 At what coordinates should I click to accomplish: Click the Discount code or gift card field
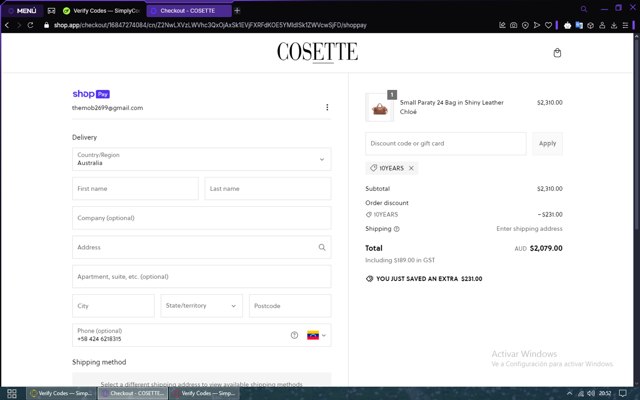446,144
